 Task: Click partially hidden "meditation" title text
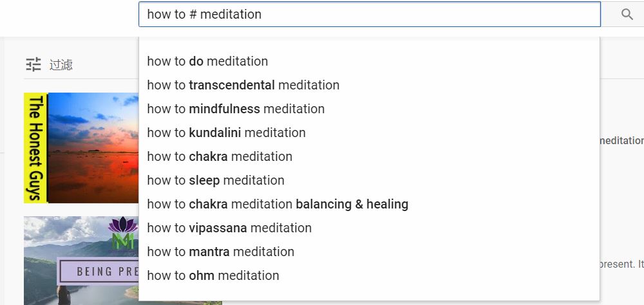621,140
